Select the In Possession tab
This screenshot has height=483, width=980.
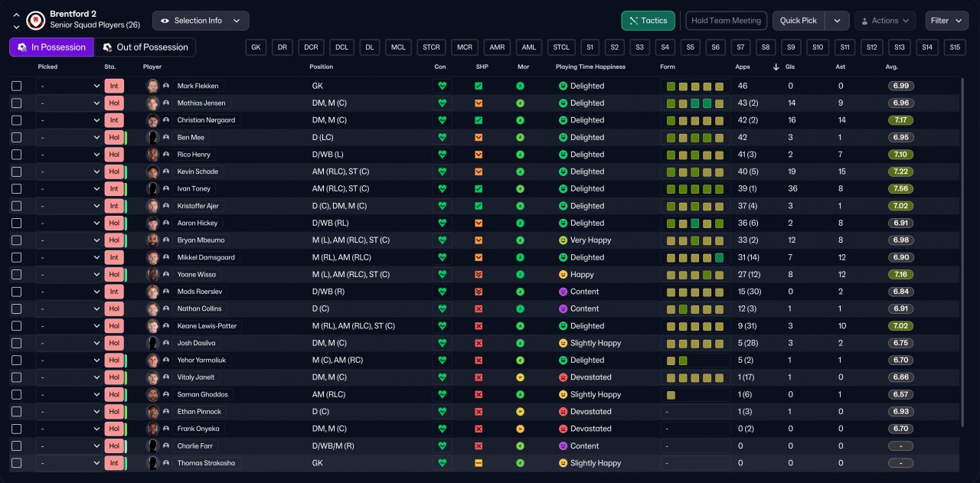(51, 47)
